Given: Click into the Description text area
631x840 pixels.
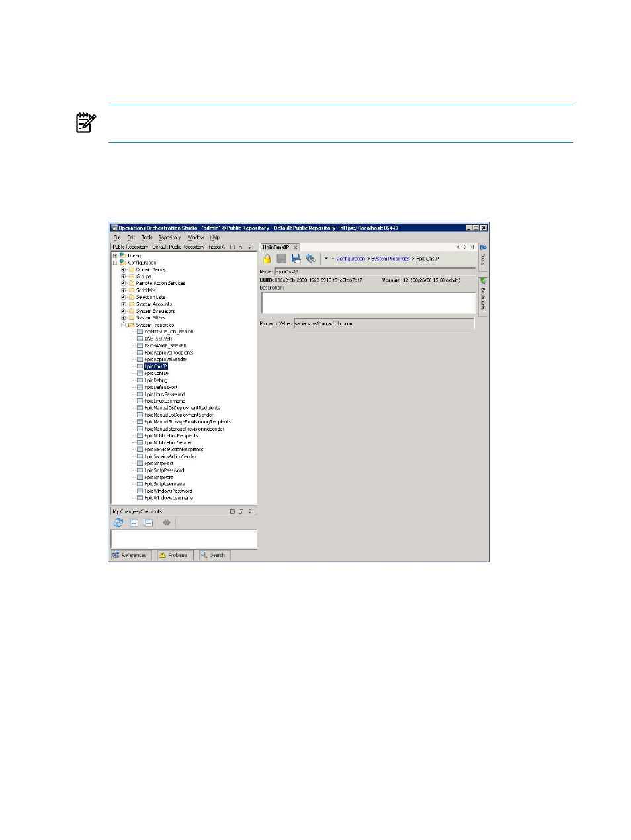Looking at the screenshot, I should (368, 302).
